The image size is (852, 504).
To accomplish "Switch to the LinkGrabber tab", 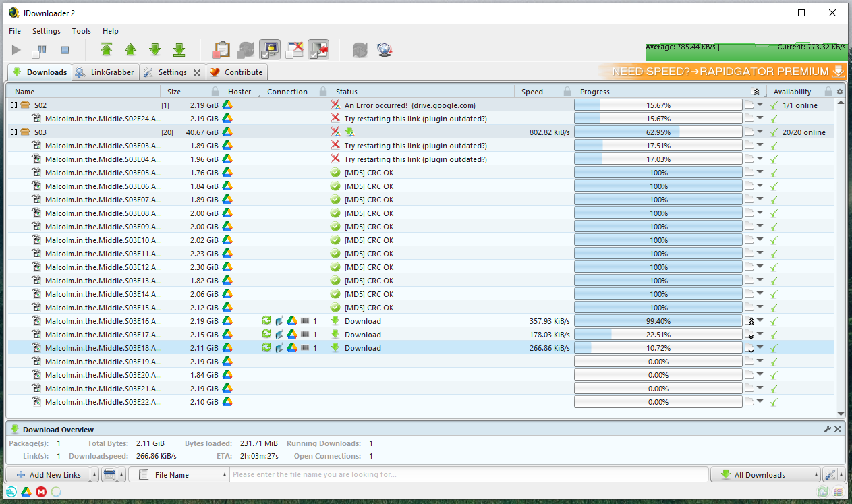I will pos(105,72).
